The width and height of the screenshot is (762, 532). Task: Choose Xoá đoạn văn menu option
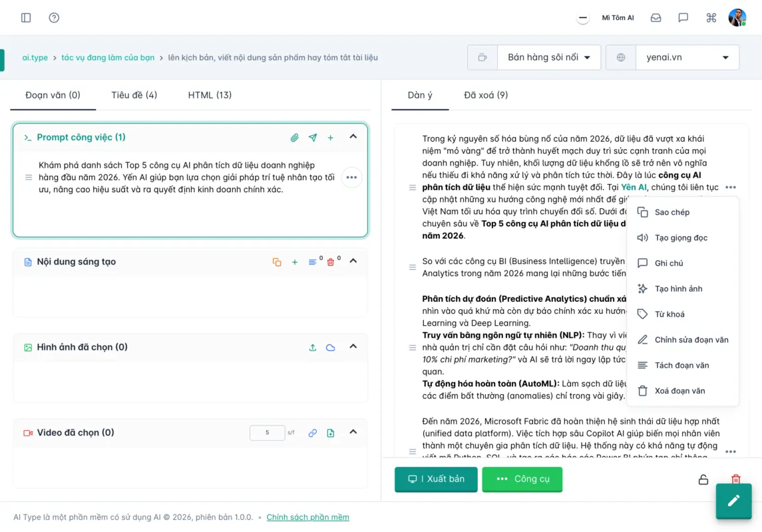[x=683, y=391]
